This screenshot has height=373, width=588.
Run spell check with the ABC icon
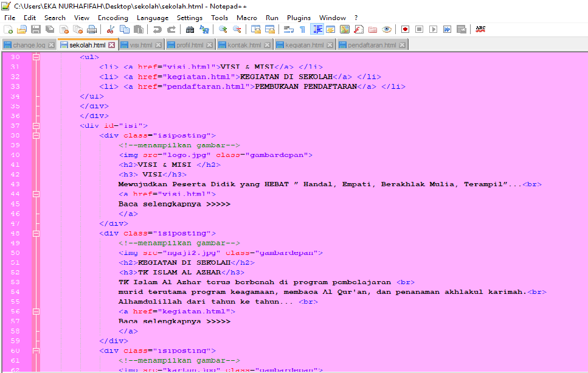pos(479,29)
